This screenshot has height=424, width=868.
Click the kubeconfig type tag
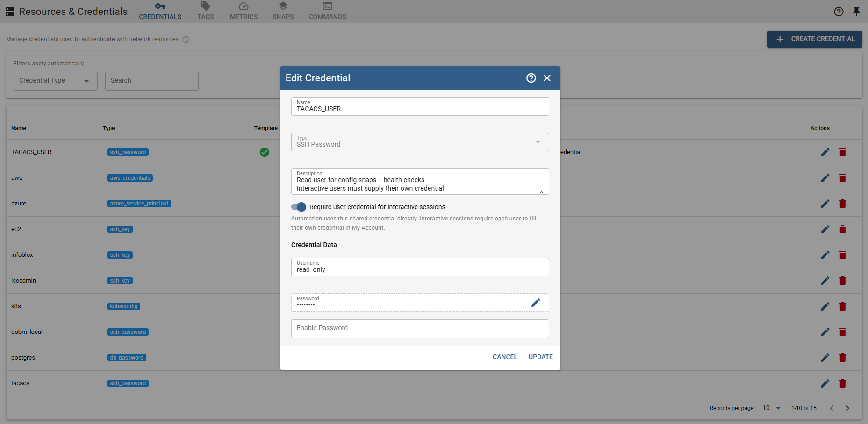(123, 306)
